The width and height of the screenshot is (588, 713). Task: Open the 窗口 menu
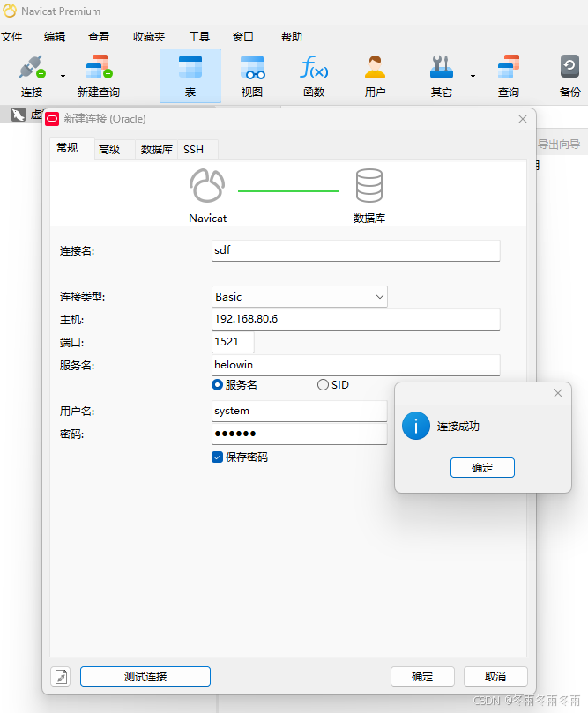[242, 37]
